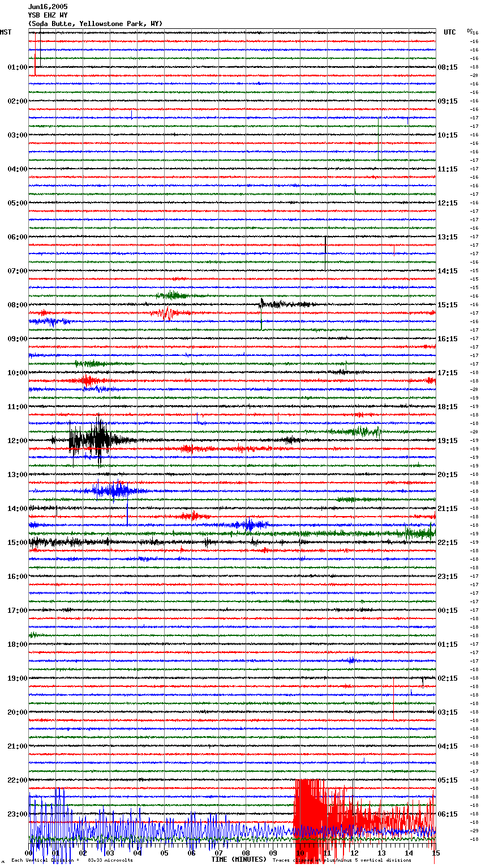Click the 'UTC' column header

pos(449,32)
